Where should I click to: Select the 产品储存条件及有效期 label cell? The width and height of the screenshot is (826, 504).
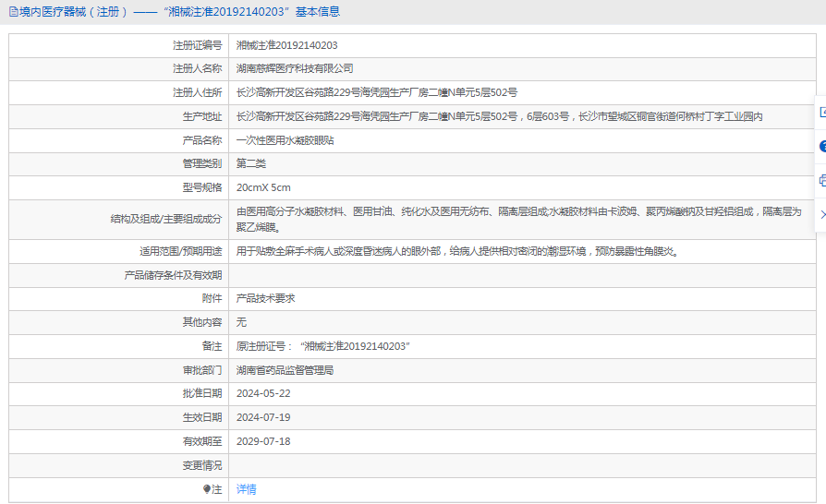[118, 275]
